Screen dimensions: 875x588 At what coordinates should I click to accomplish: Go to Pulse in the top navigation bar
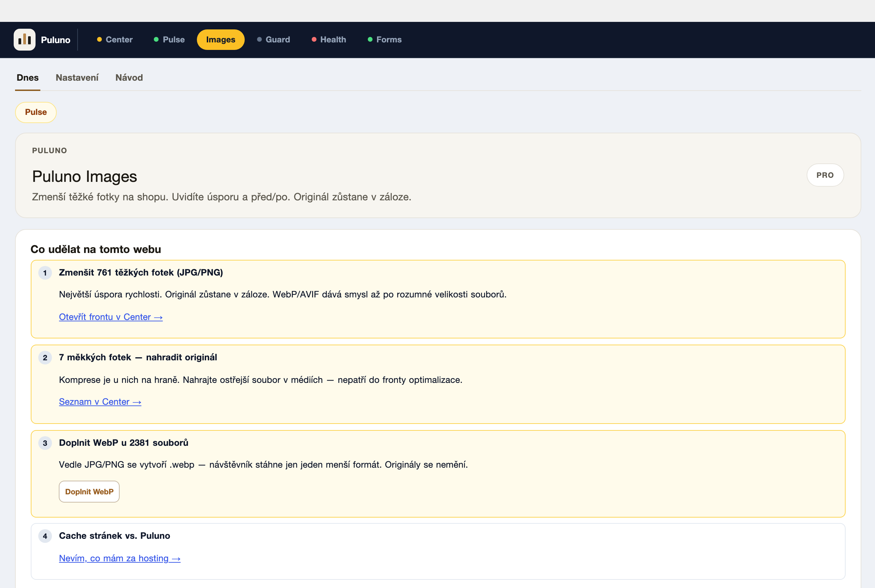pos(169,39)
